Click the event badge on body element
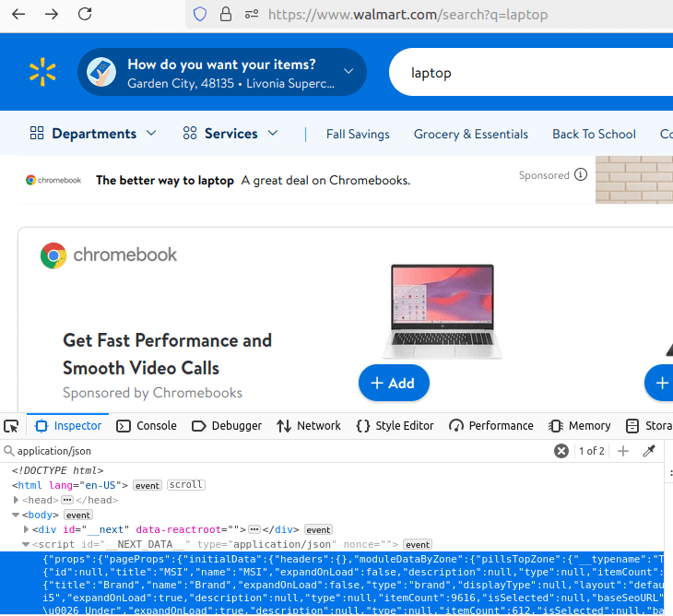The height and width of the screenshot is (616, 673). click(78, 515)
